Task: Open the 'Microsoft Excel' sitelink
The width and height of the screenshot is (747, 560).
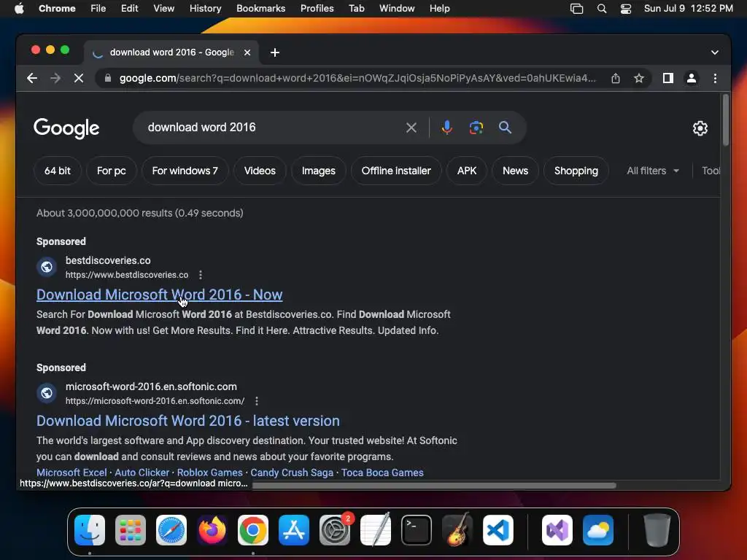Action: point(71,472)
